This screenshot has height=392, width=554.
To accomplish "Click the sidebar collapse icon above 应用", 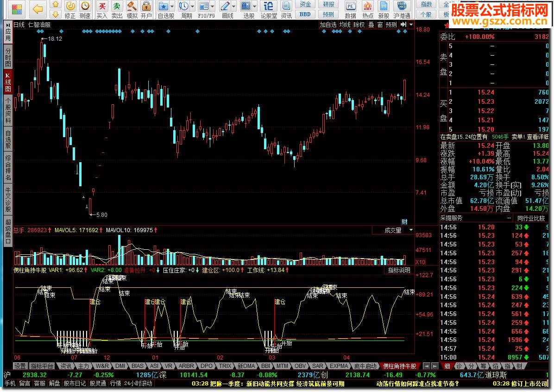I will click(8, 25).
